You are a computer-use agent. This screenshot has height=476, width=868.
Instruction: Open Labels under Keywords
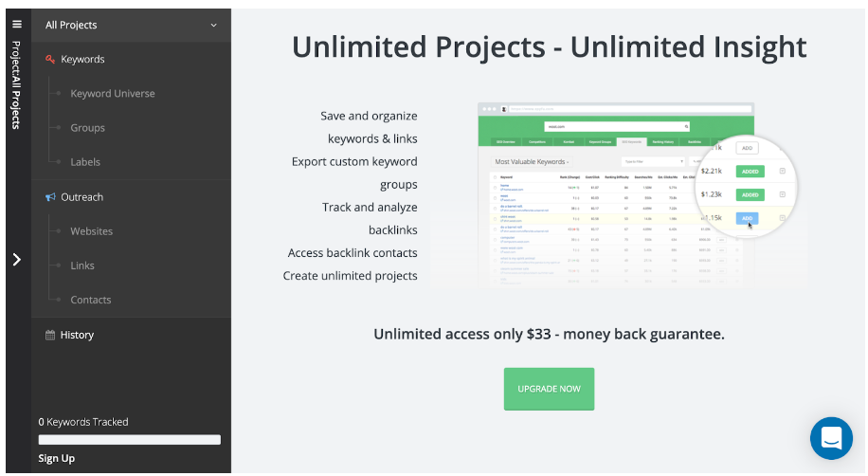(x=85, y=162)
